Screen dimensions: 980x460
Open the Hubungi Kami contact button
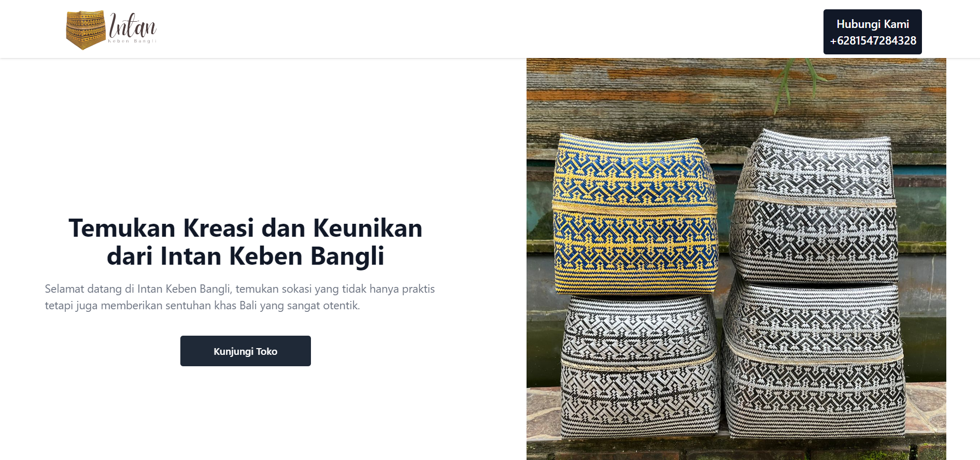click(872, 32)
